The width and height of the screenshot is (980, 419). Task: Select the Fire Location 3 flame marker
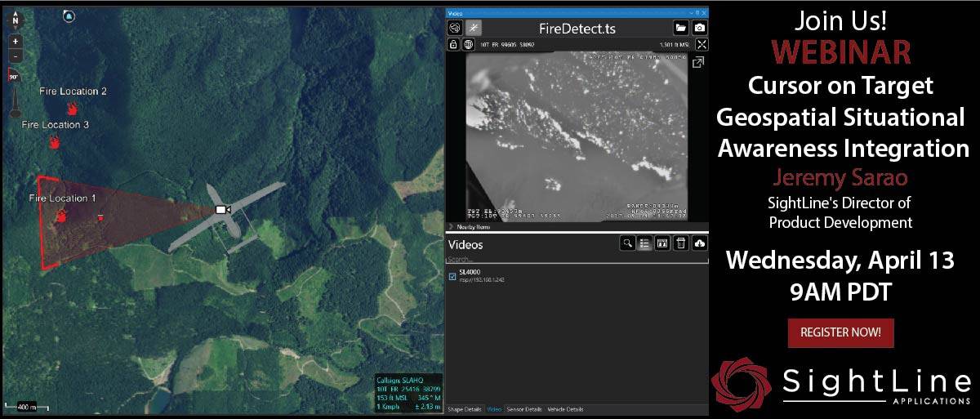tap(55, 142)
